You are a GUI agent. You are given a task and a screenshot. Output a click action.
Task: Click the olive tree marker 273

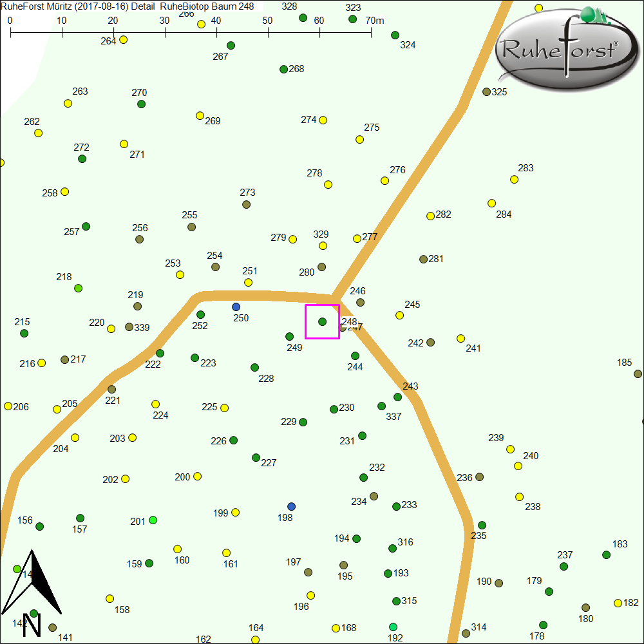247,205
